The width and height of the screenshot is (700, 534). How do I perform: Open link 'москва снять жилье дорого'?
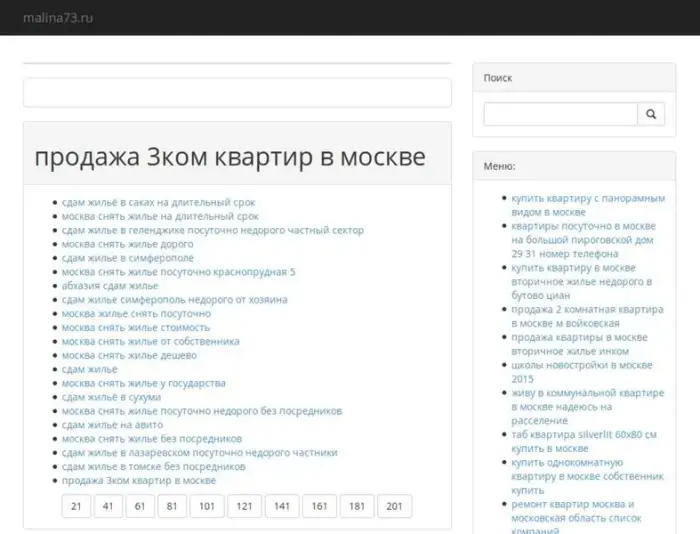[x=127, y=244]
